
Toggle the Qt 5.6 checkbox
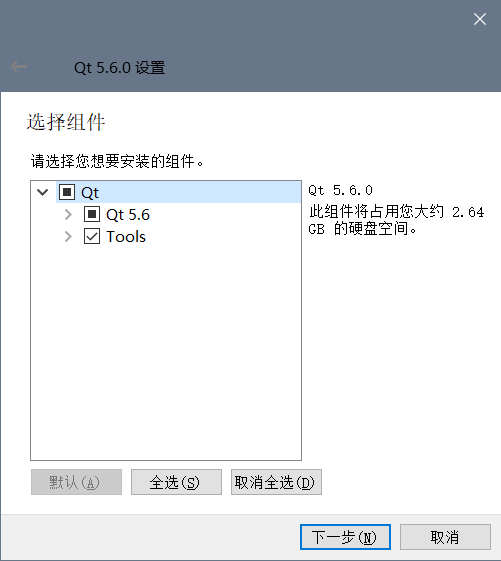click(92, 214)
